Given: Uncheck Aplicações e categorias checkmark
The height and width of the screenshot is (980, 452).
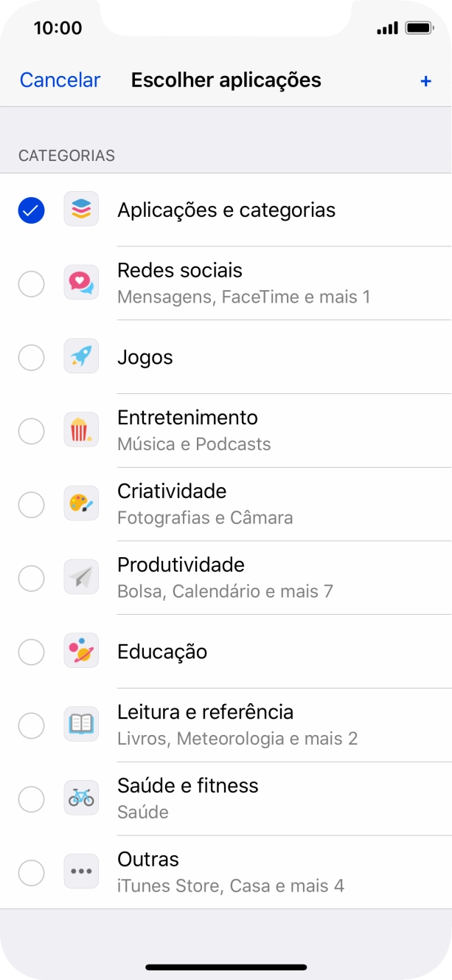Looking at the screenshot, I should [x=31, y=210].
